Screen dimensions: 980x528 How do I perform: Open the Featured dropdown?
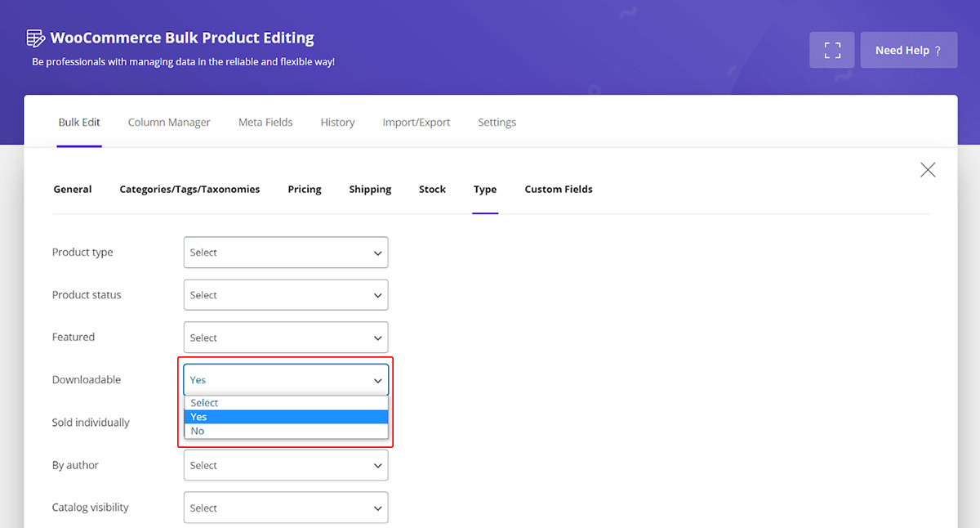[286, 338]
